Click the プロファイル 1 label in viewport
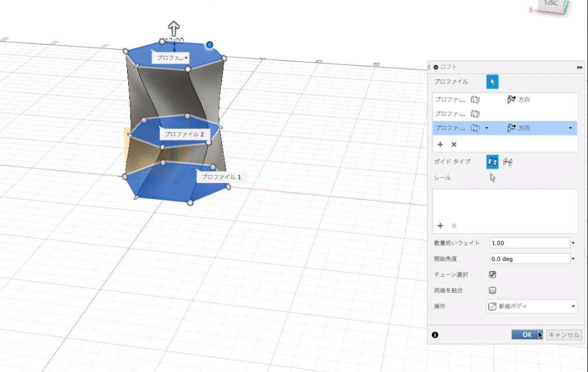The image size is (588, 372). tap(221, 177)
